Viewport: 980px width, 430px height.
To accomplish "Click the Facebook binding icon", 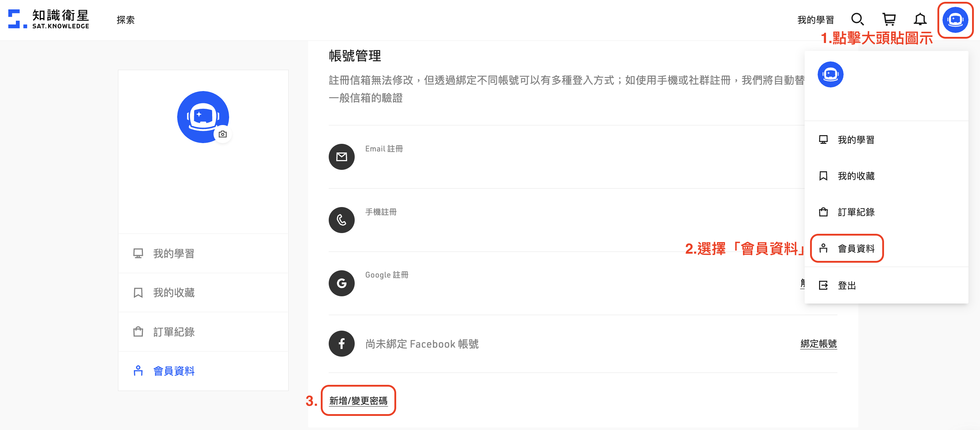I will click(341, 344).
